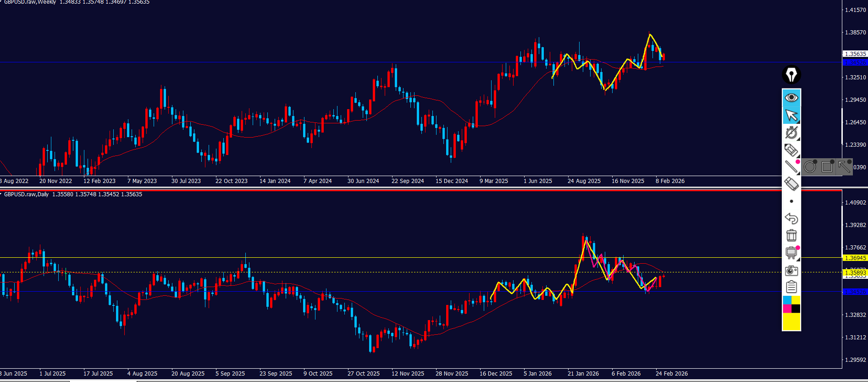Toggle the crossed-out stopwatch tool

coord(791,133)
